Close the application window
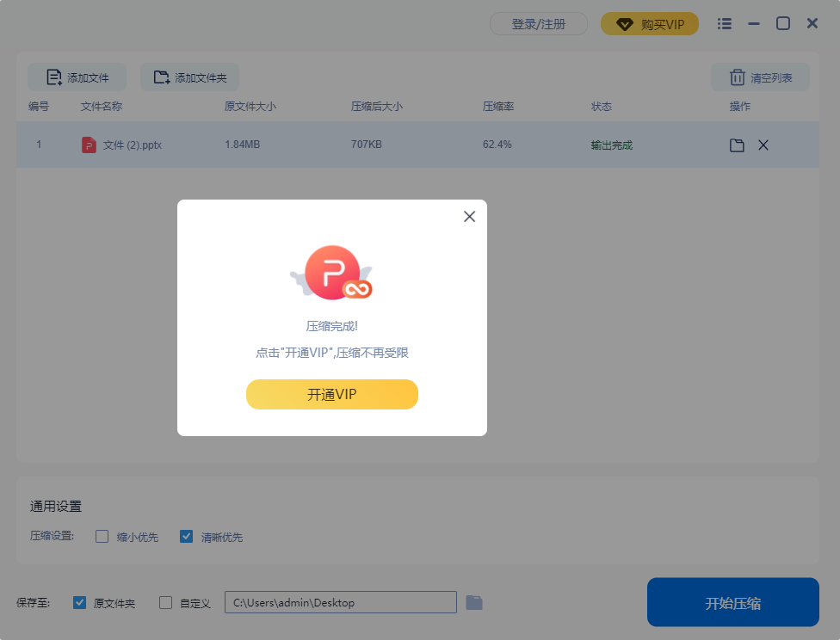840x640 pixels. point(812,23)
